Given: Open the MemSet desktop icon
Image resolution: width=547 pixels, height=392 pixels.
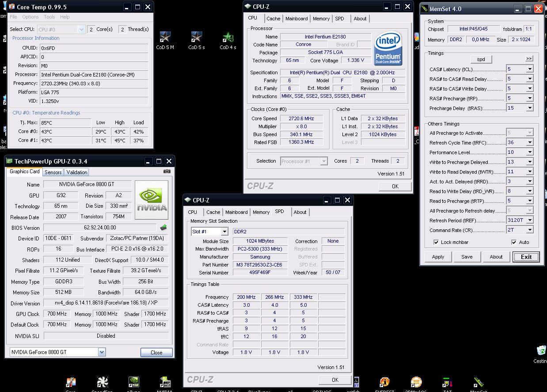Looking at the screenshot, I should [479, 383].
